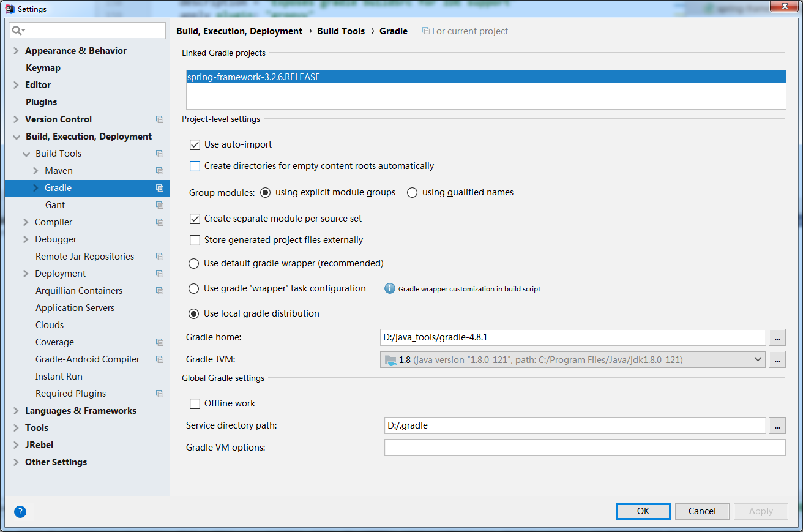This screenshot has height=532, width=803.
Task: Click the Gradle wrapper customization info icon
Action: (x=389, y=288)
